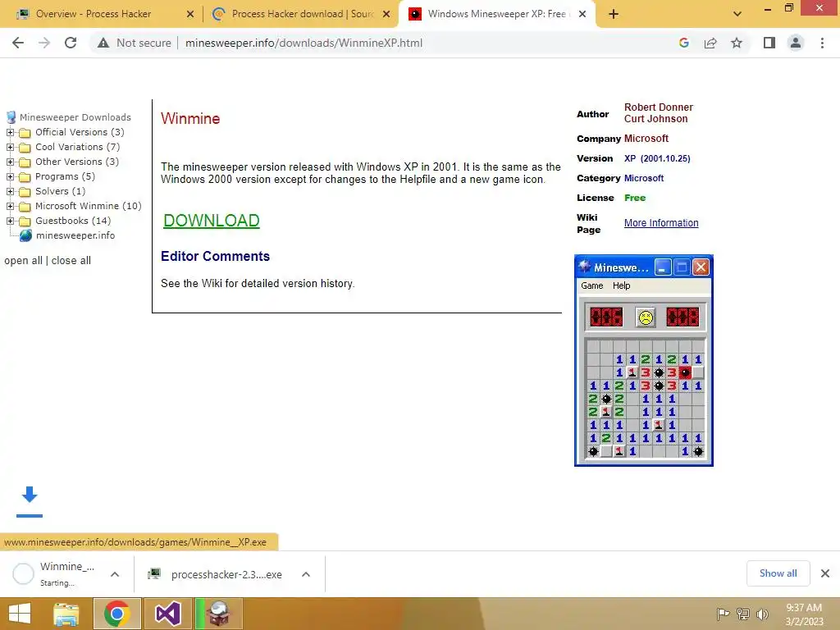
Task: Click the installer icon in the taskbar
Action: pyautogui.click(x=219, y=614)
